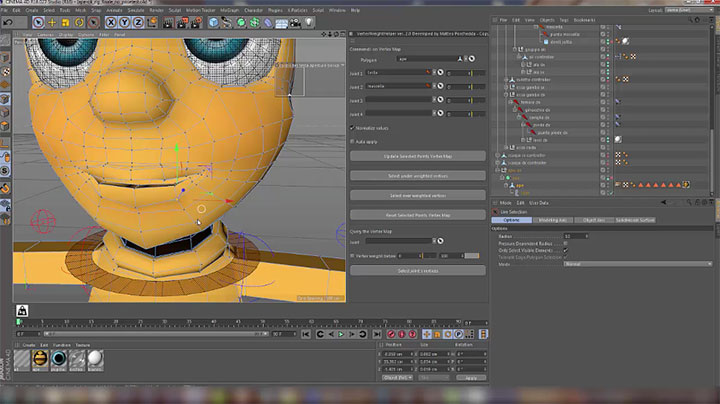Expand the gruppo ali tree item
Image resolution: width=720 pixels, height=404 pixels.
point(515,49)
